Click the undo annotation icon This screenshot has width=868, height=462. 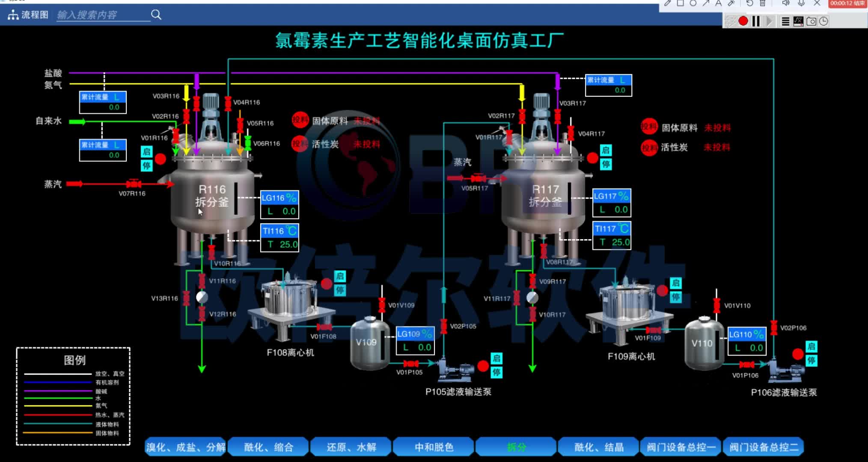click(749, 3)
